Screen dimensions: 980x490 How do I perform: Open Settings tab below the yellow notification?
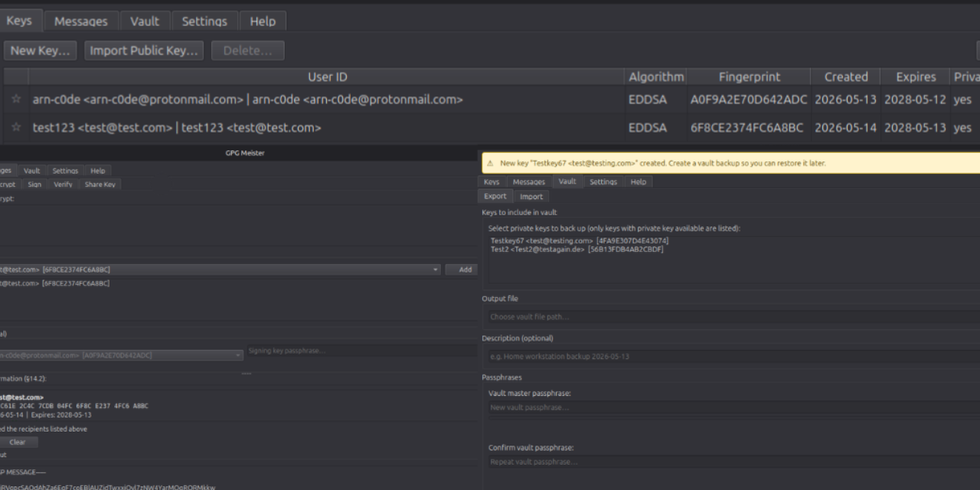coord(603,182)
